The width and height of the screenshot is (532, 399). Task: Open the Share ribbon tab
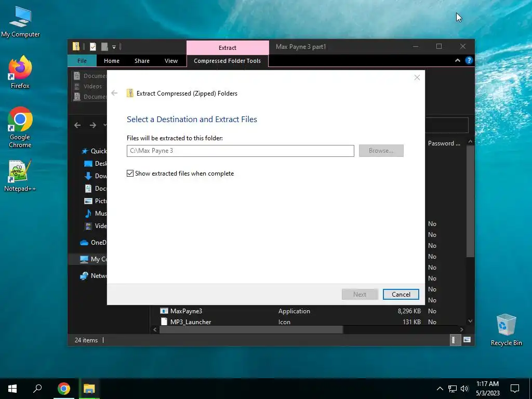click(x=142, y=61)
